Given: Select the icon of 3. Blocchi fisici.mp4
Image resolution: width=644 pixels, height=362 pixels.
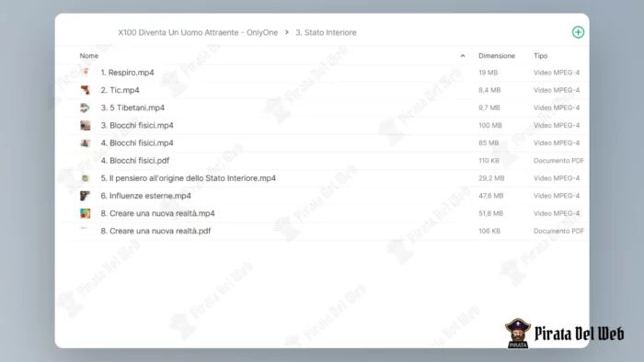Looking at the screenshot, I should (86, 125).
